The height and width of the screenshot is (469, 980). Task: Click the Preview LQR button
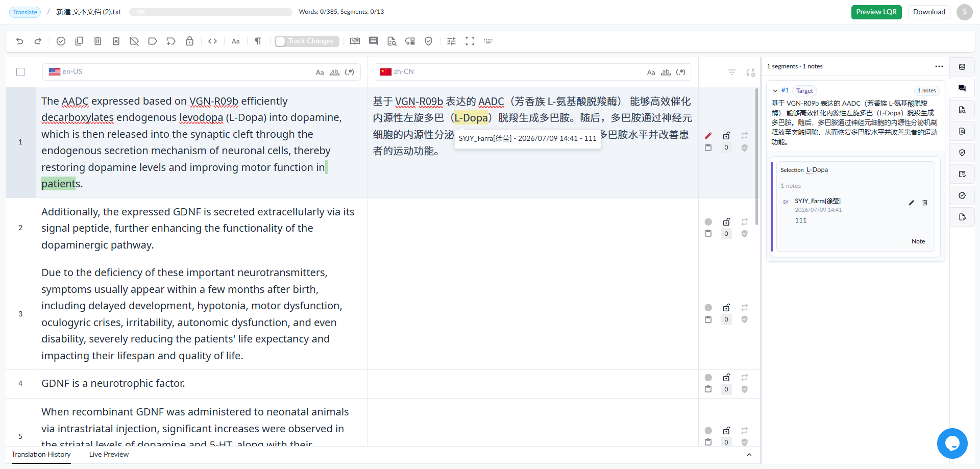[876, 12]
